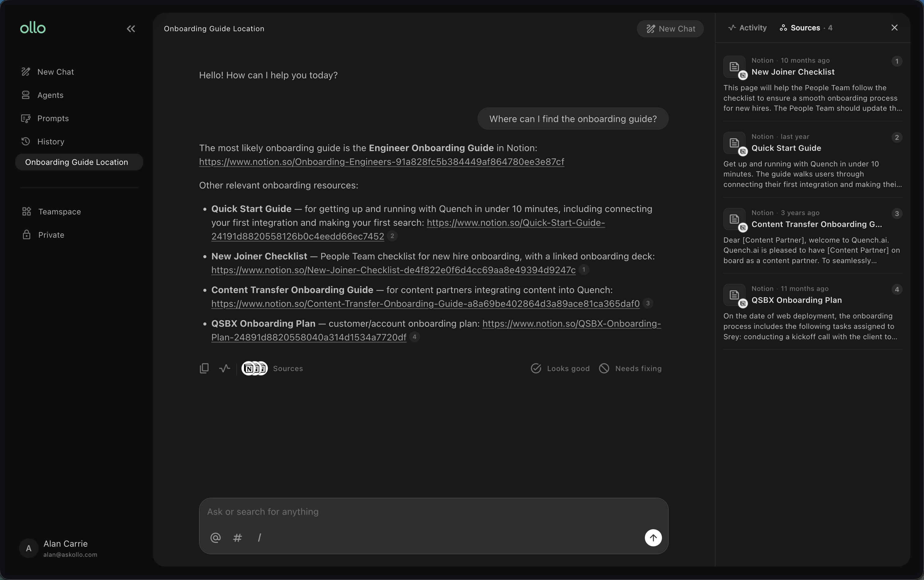924x580 pixels.
Task: Open the New-Joiner-Checklist Notion link
Action: point(394,270)
